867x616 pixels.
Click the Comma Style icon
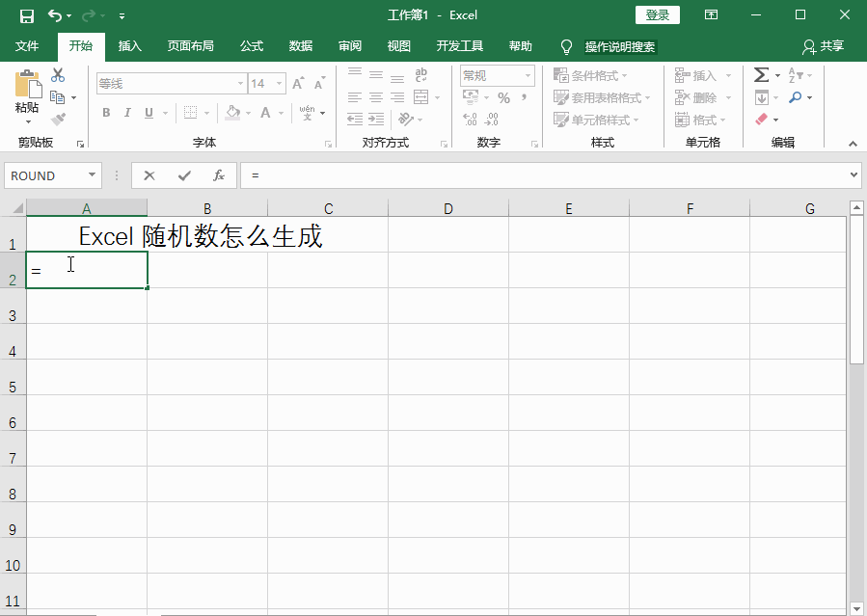(524, 97)
